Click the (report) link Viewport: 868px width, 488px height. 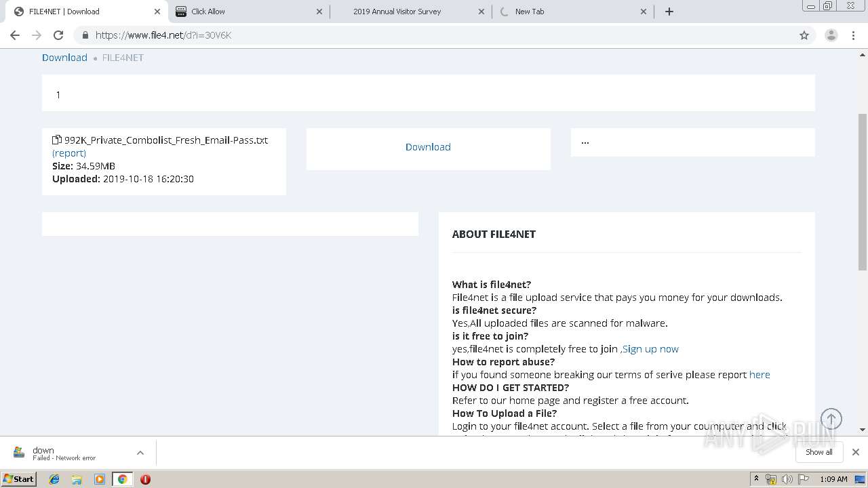coord(69,153)
